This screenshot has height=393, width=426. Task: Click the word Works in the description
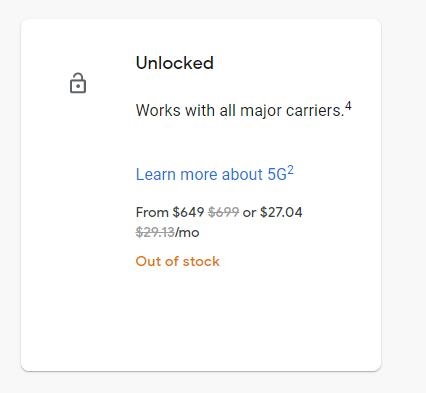[158, 110]
